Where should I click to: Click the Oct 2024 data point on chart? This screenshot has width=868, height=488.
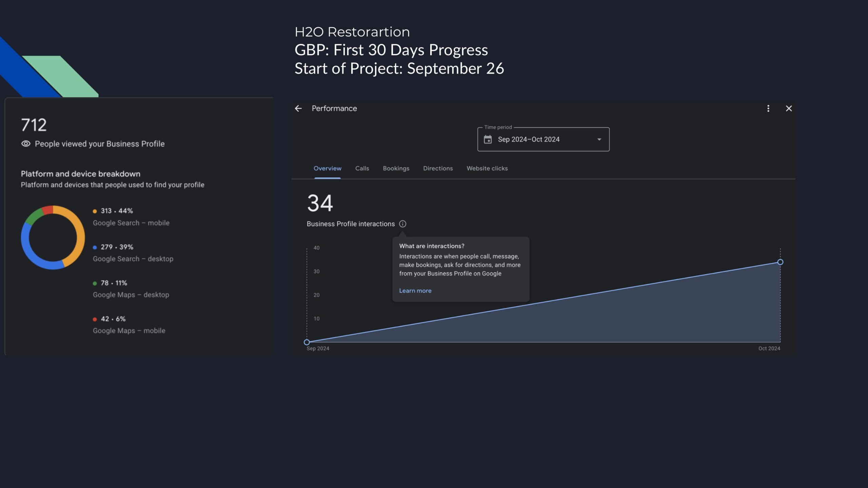click(780, 262)
